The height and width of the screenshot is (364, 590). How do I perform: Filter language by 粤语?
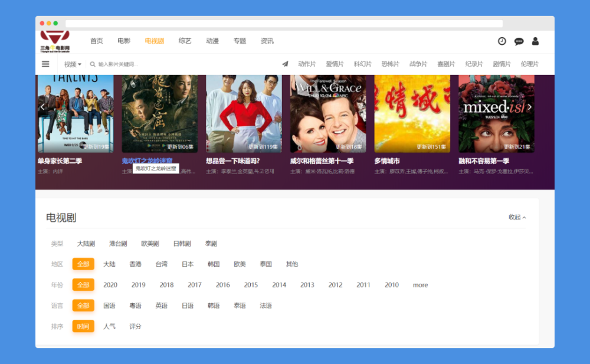coord(135,306)
